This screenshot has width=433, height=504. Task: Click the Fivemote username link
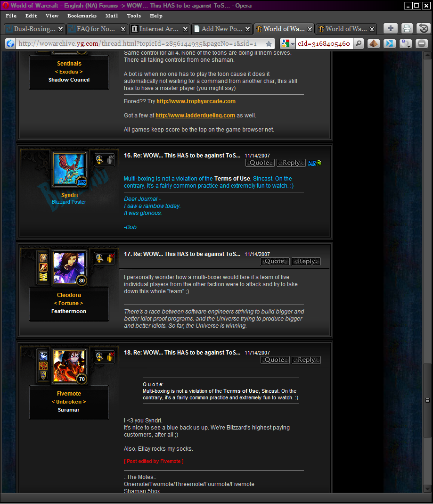point(69,394)
